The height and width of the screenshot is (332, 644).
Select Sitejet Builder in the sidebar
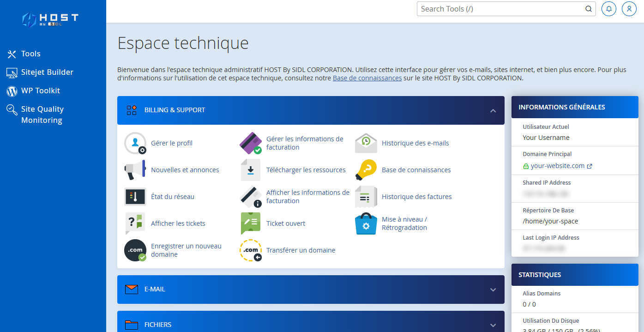point(47,72)
